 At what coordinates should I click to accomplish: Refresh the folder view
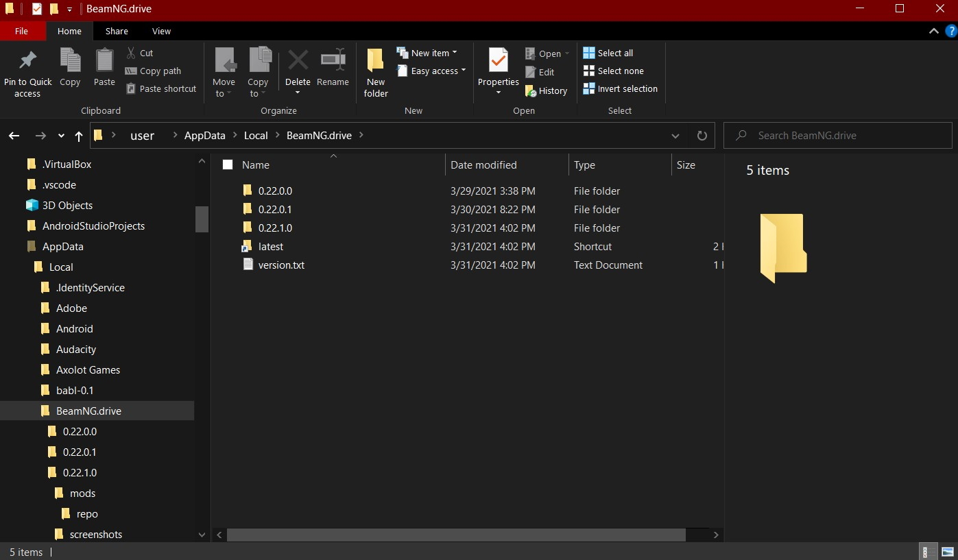(x=702, y=136)
